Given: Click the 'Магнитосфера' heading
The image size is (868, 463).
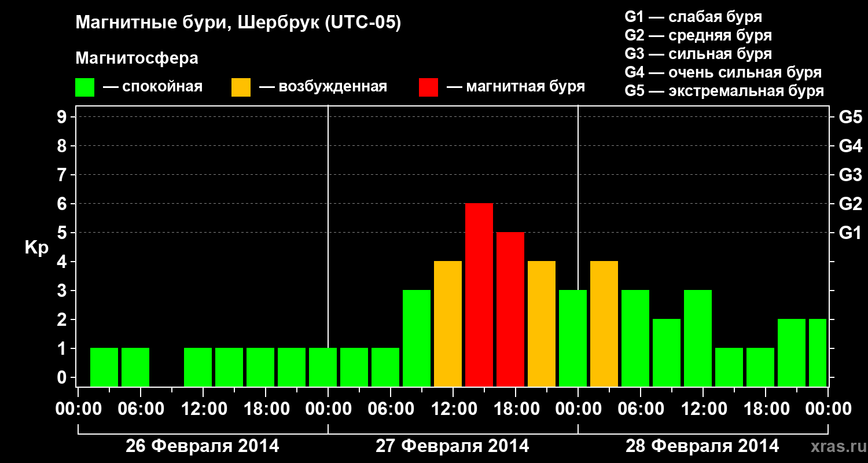Looking at the screenshot, I should click(137, 58).
